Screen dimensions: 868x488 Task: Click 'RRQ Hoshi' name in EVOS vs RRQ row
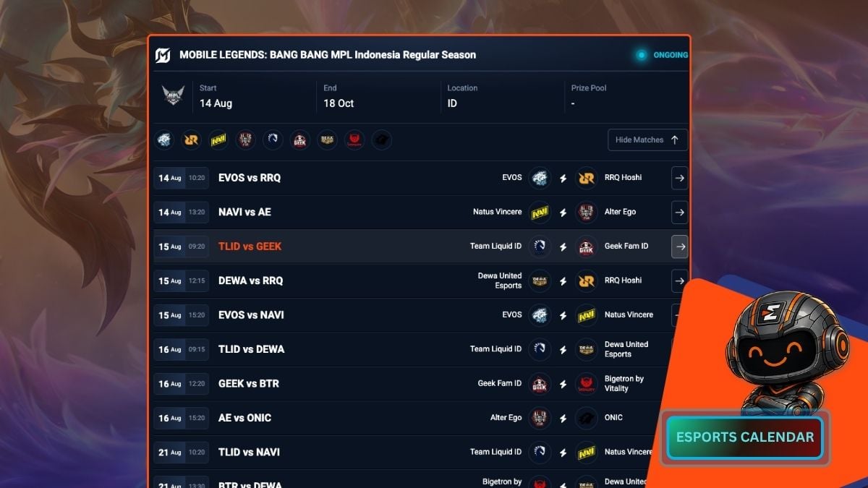pyautogui.click(x=623, y=178)
